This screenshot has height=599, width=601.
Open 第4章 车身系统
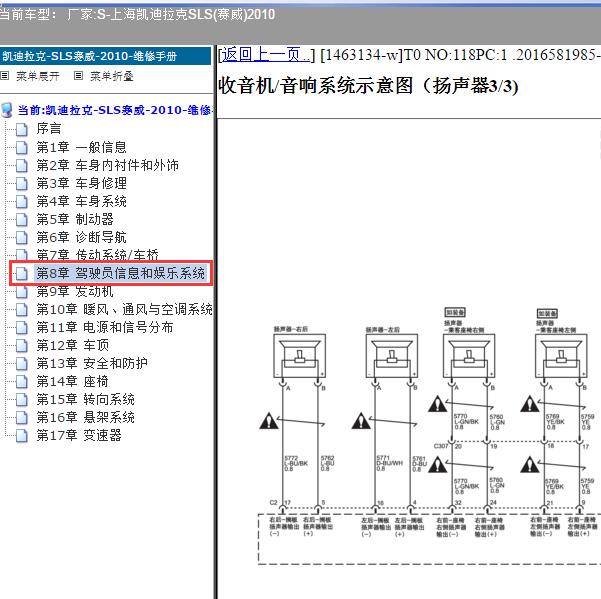coord(81,201)
